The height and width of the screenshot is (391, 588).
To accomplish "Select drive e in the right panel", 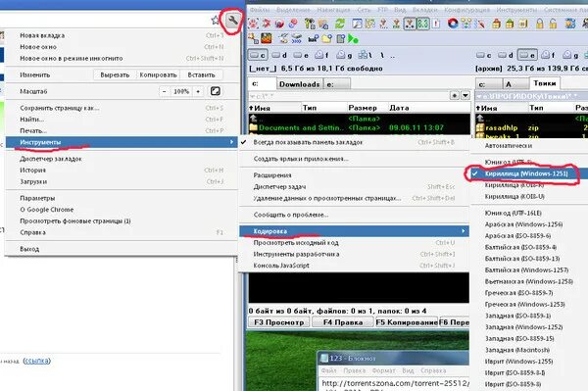I will (527, 55).
